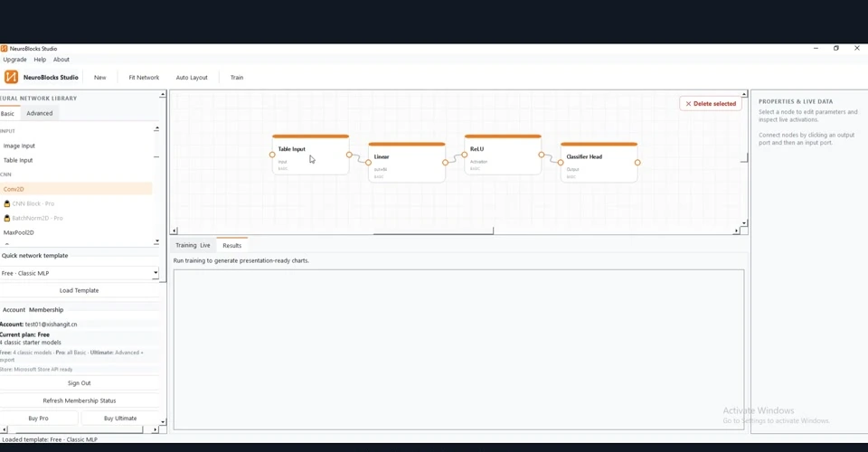Click left panel bottom scroll left arrow

(4, 429)
